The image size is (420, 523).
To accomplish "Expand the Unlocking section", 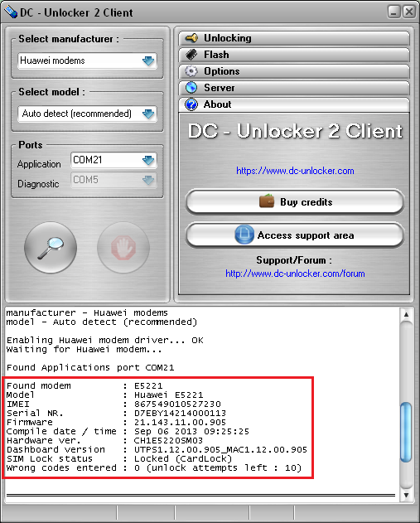I will (294, 38).
